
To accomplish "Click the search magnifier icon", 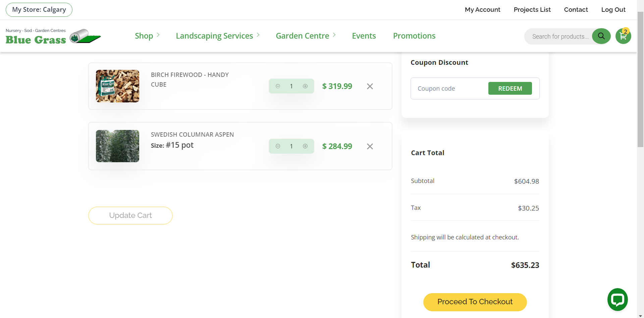I will pyautogui.click(x=601, y=36).
